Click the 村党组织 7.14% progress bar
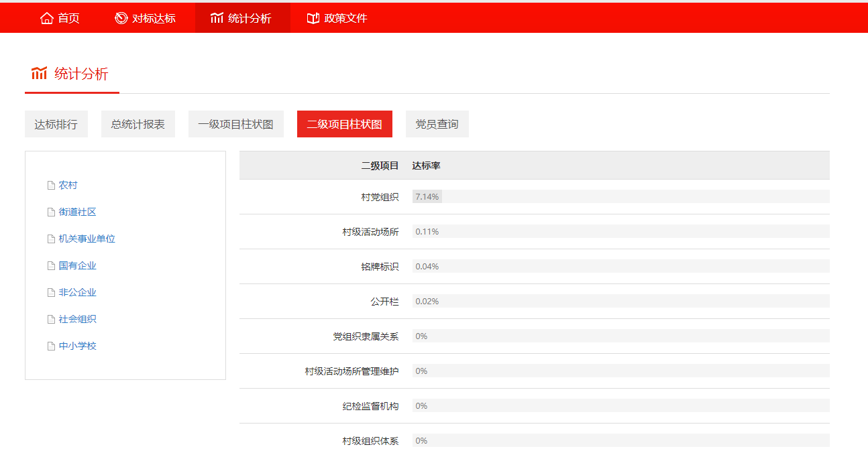 pyautogui.click(x=427, y=197)
